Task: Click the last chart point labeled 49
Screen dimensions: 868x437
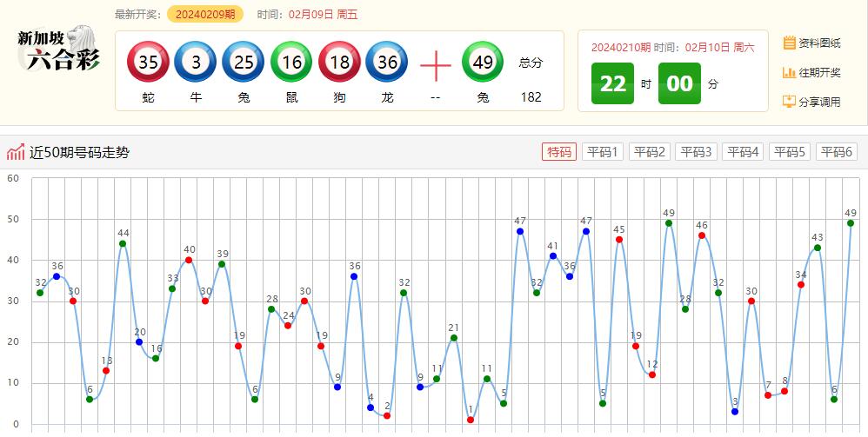Action: tap(851, 223)
